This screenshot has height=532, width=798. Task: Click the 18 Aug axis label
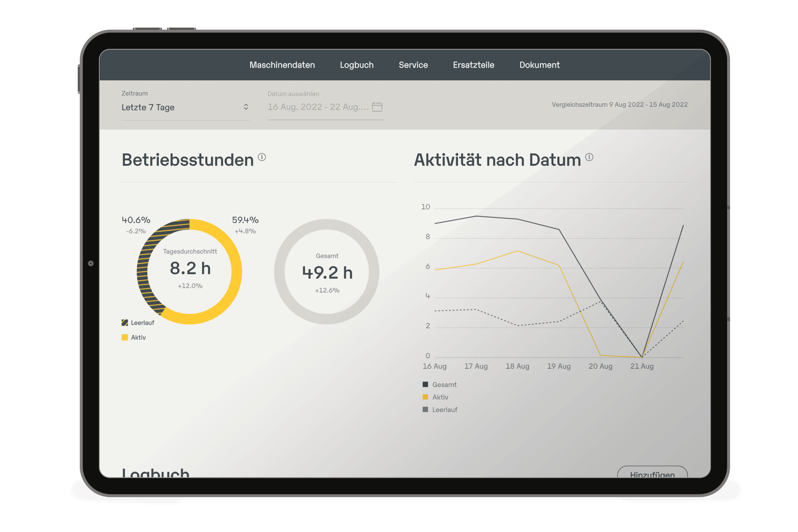click(517, 366)
